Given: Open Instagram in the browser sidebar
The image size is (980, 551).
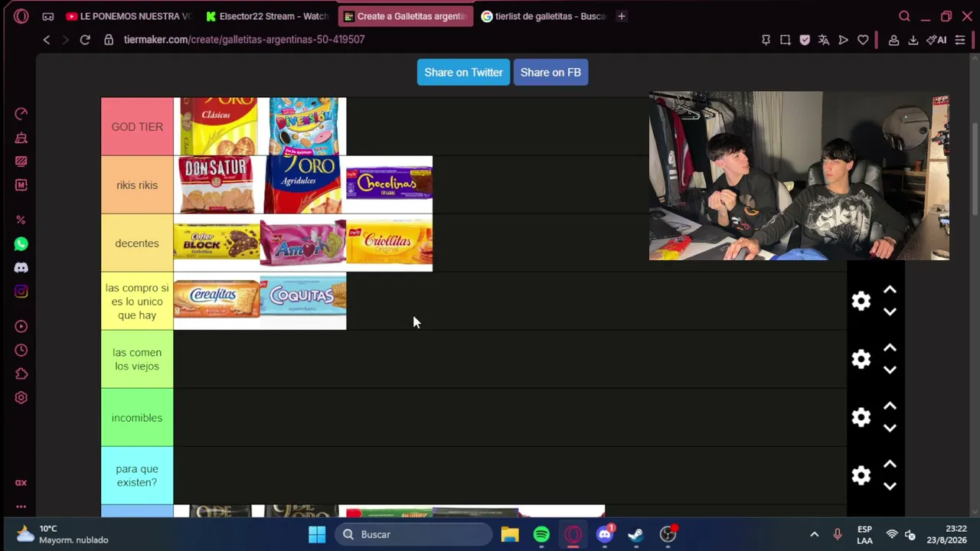Looking at the screenshot, I should [21, 292].
